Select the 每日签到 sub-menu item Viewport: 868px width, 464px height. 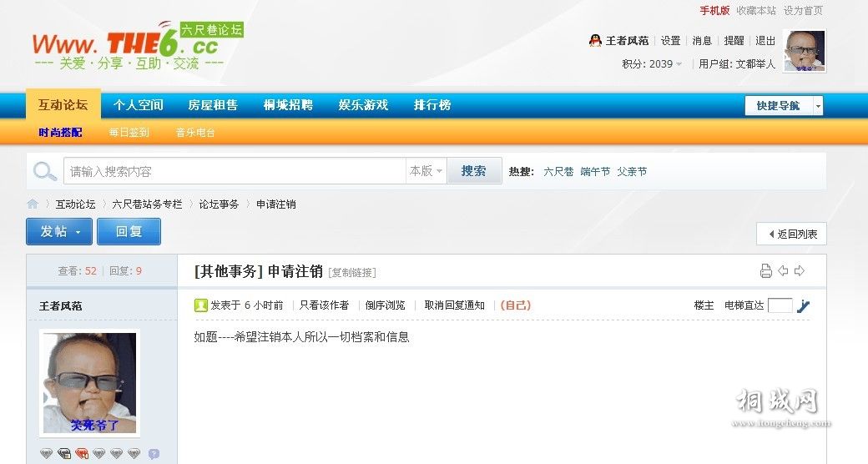coord(129,133)
